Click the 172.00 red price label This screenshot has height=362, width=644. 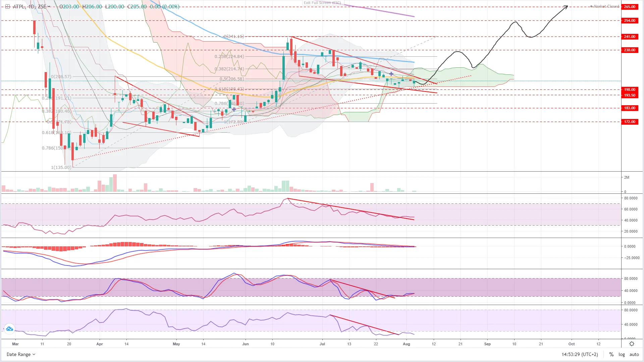point(630,122)
